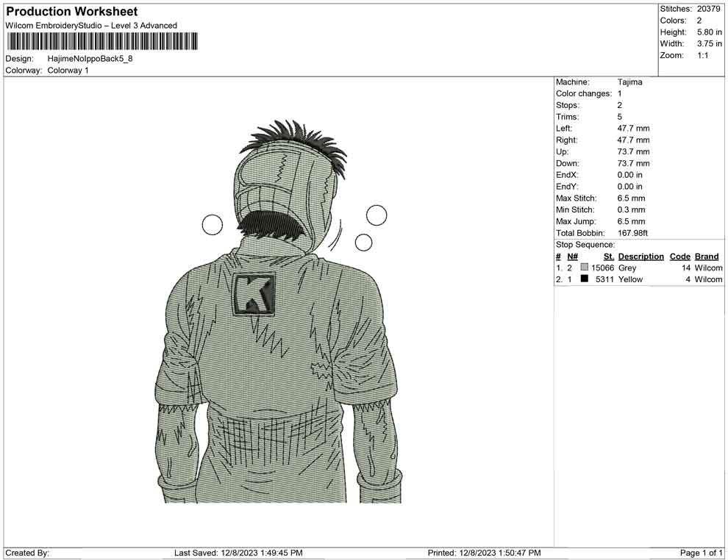The image size is (728, 560).
Task: Select the Max Jump value 6.5 mm
Action: tap(632, 221)
